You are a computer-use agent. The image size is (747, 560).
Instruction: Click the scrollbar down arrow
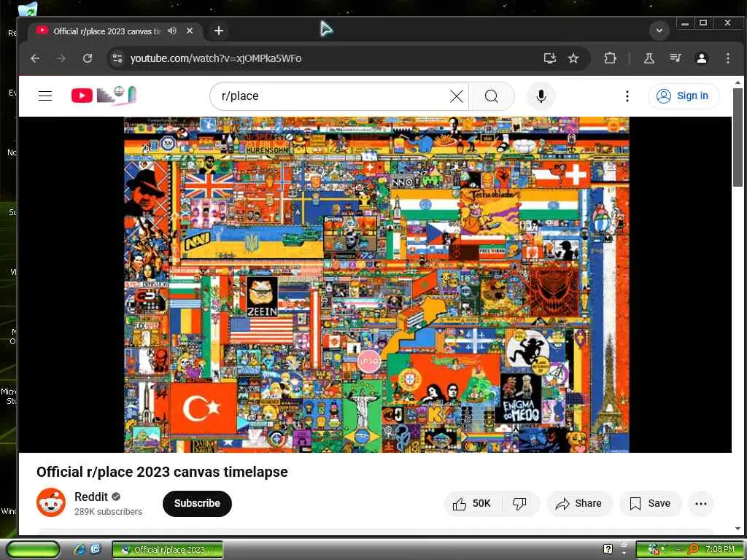[x=738, y=528]
